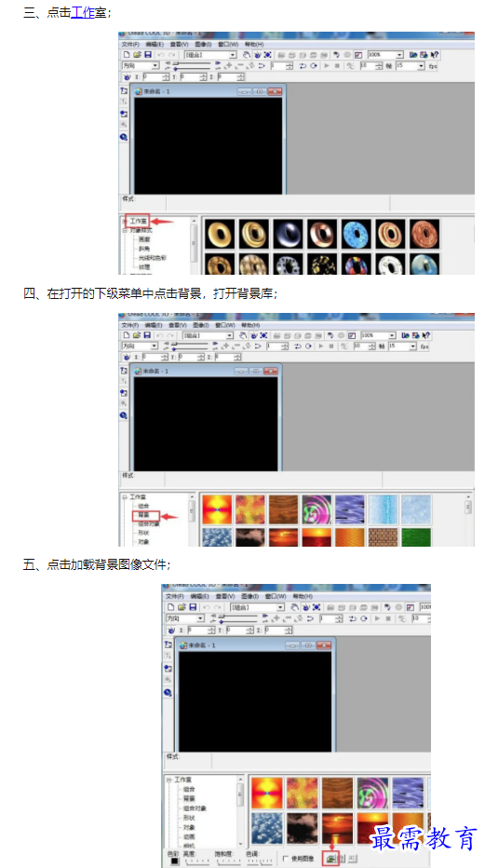The height and width of the screenshot is (868, 485).
Task: Click Open file icon in step three screenshot
Action: click(137, 55)
